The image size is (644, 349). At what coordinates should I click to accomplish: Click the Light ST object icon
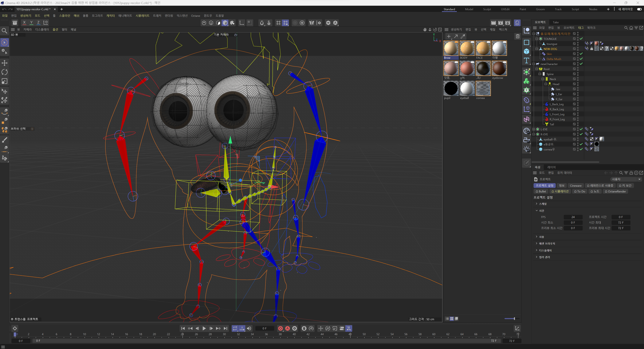pyautogui.click(x=526, y=149)
